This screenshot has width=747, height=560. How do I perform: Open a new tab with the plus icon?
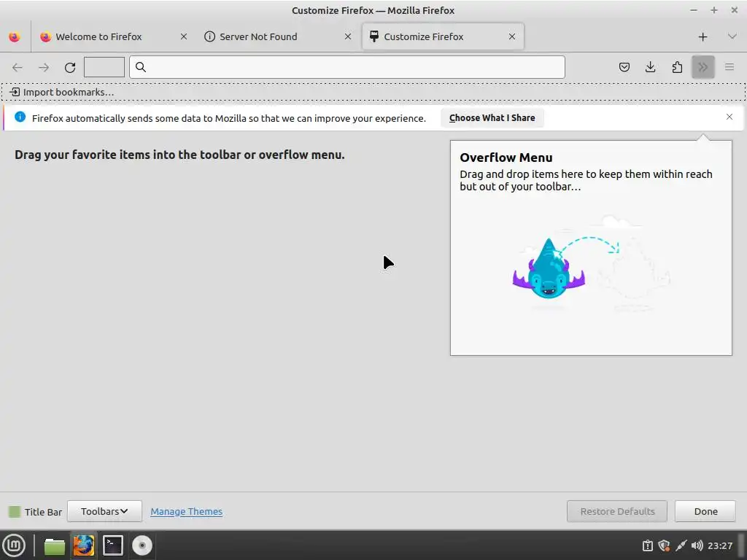pos(703,37)
